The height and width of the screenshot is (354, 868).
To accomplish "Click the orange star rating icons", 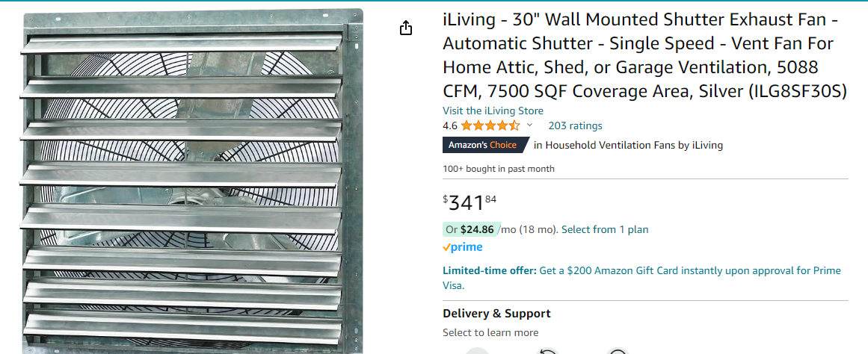I will tap(490, 125).
